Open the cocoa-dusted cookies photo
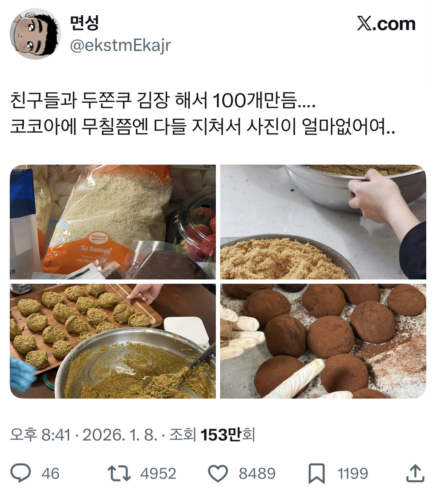 [323, 341]
